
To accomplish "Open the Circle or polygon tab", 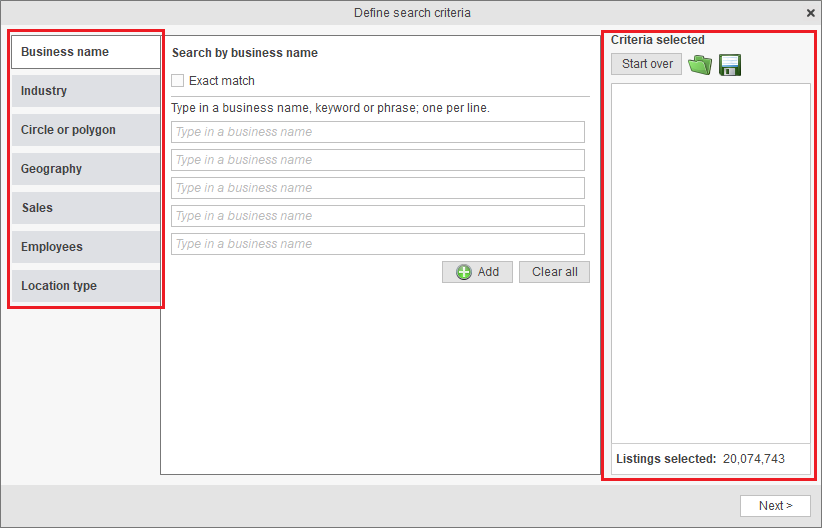I will [86, 130].
